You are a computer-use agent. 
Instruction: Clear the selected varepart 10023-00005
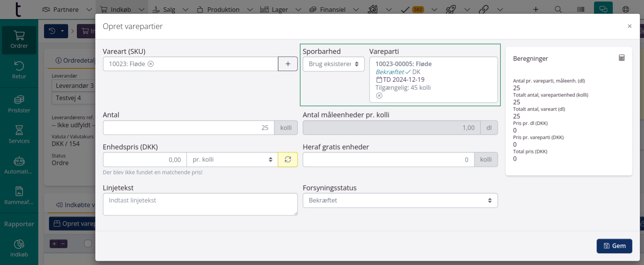[379, 96]
